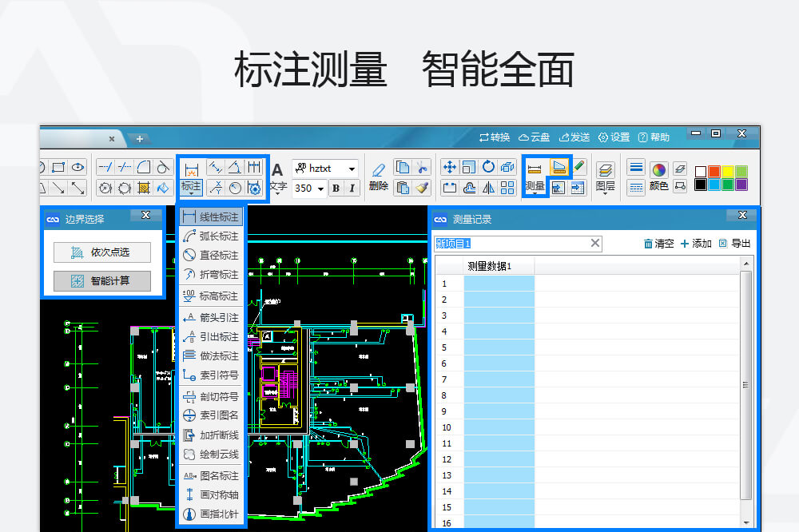Image resolution: width=799 pixels, height=532 pixels.
Task: Select the rotate tool icon
Action: tap(488, 167)
